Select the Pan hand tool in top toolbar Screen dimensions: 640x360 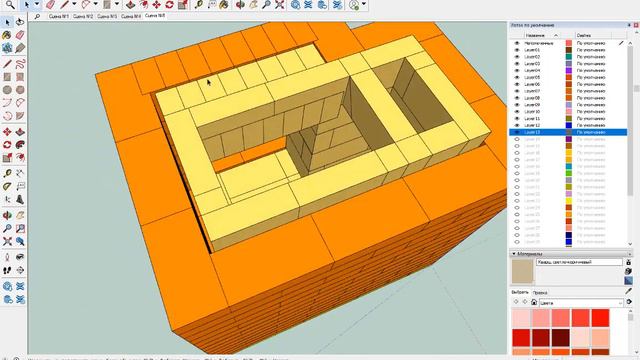tap(253, 4)
